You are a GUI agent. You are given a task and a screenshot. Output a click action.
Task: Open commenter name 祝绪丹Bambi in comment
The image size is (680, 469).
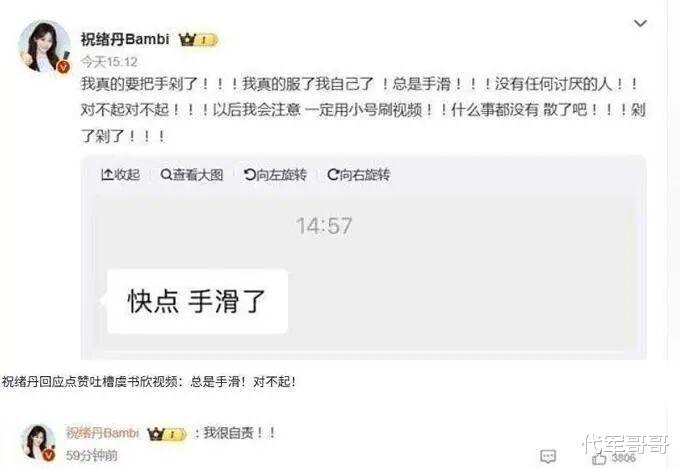click(x=102, y=433)
